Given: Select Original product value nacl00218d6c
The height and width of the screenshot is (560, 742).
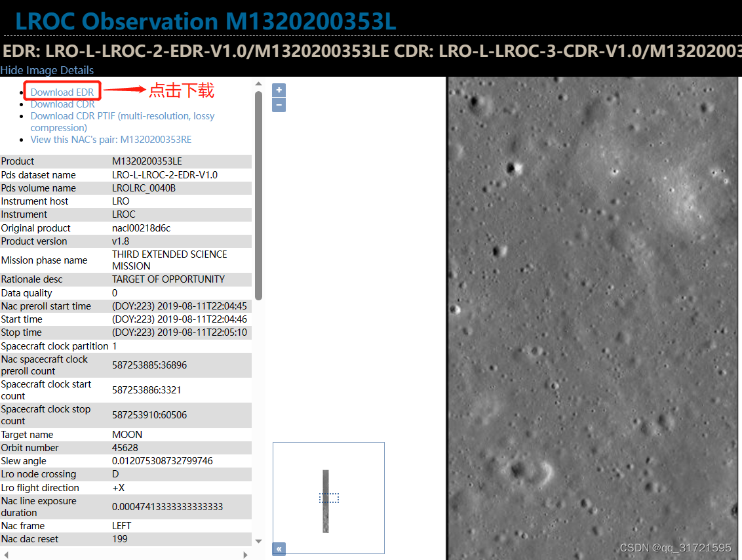Looking at the screenshot, I should pos(141,228).
